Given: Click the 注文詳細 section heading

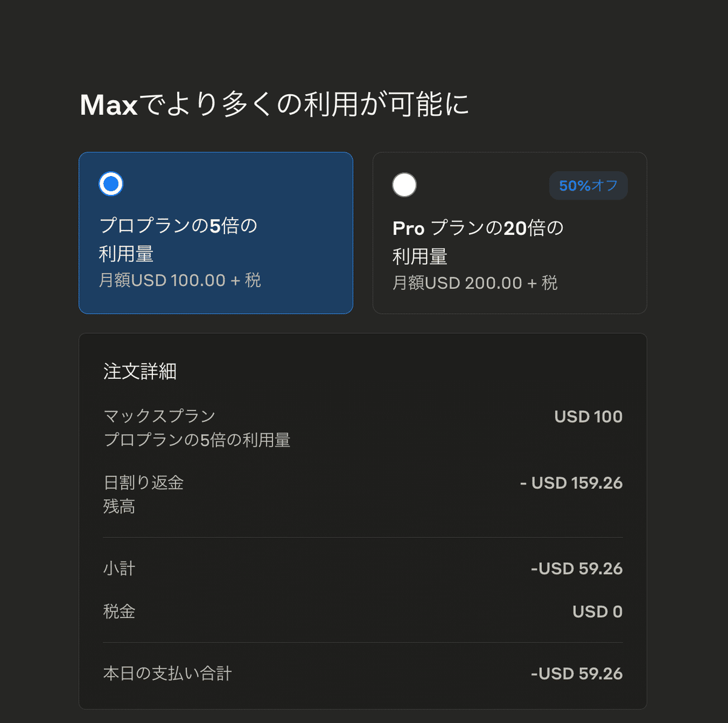Looking at the screenshot, I should pos(140,372).
